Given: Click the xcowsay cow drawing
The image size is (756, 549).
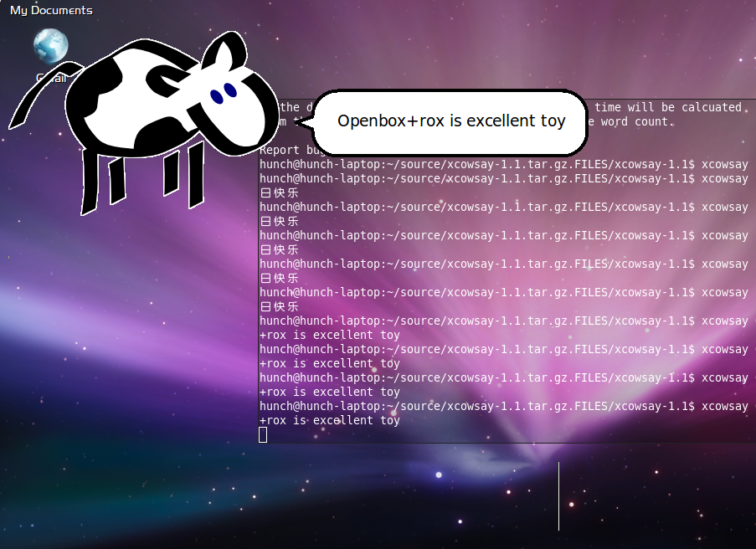Looking at the screenshot, I should (142, 123).
